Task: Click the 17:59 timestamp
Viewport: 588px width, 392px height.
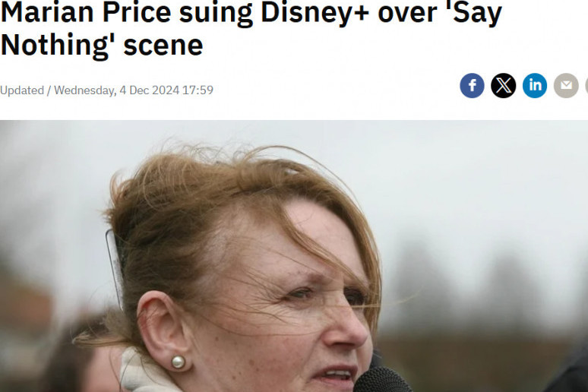Action: (198, 90)
